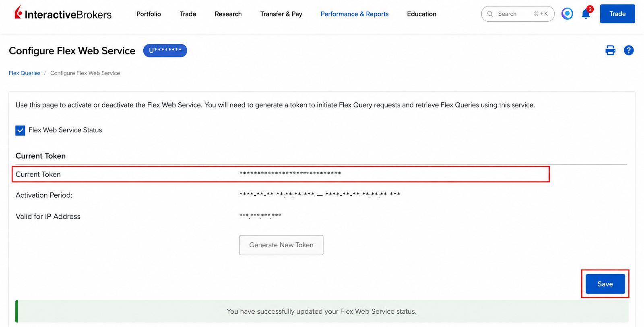Open the Portfolio menu

[149, 14]
